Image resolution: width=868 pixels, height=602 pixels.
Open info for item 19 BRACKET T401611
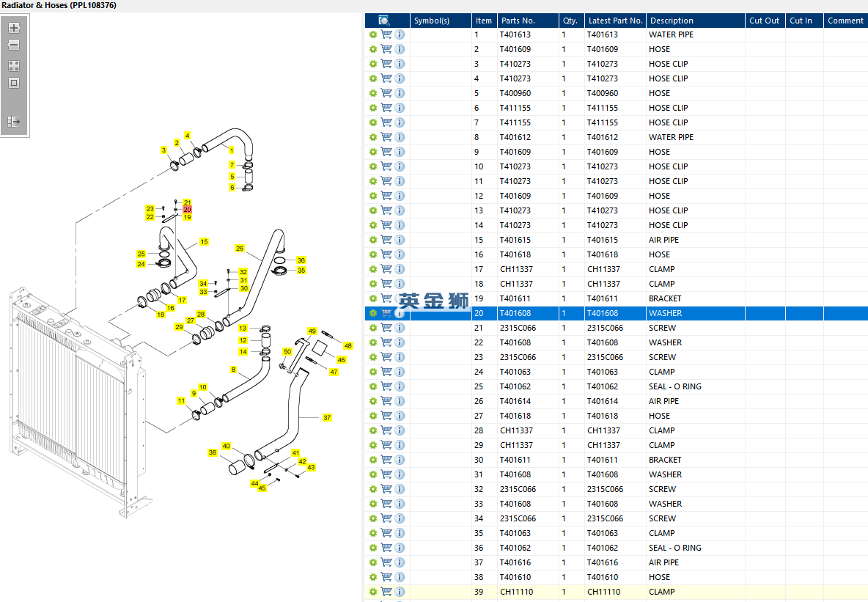pos(400,298)
